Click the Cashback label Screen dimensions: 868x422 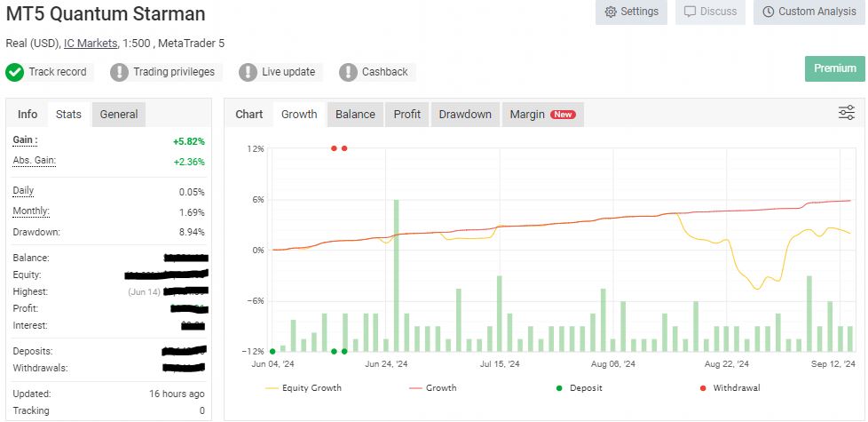(384, 72)
